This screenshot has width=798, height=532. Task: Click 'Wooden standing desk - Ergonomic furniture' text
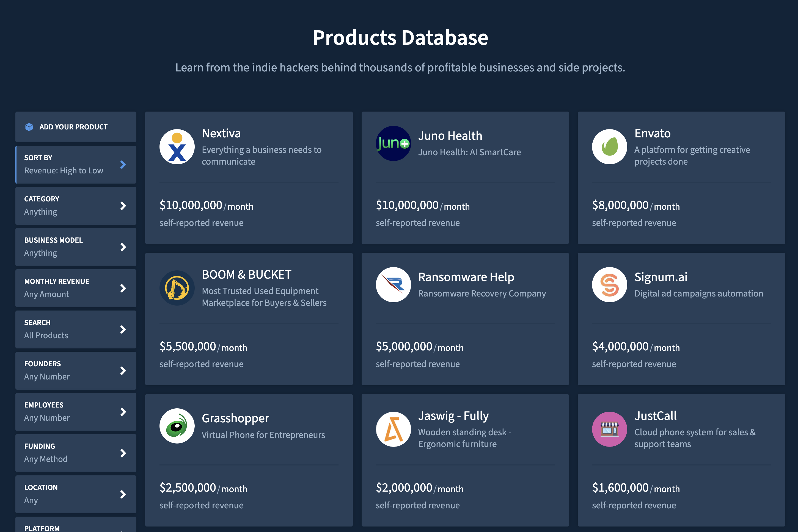465,438
